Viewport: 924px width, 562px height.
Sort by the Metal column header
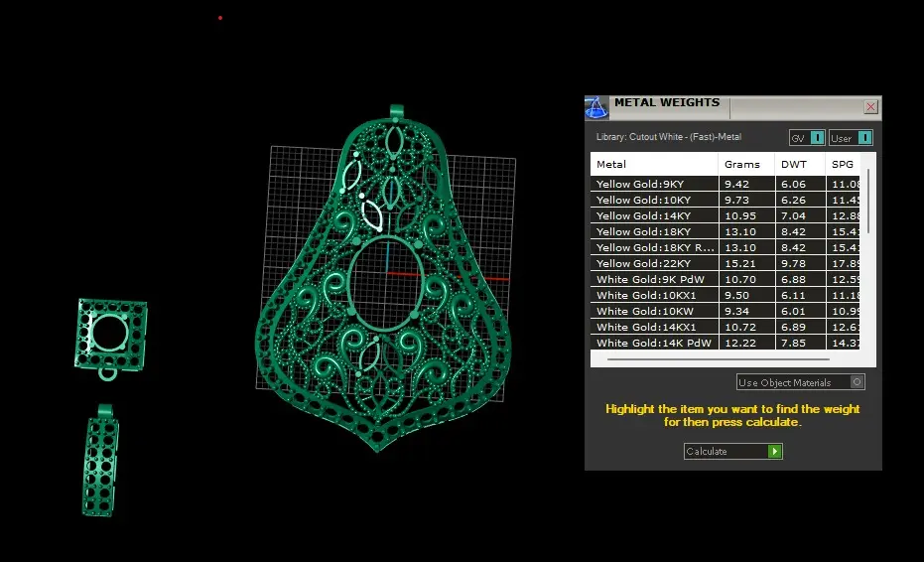pos(654,164)
